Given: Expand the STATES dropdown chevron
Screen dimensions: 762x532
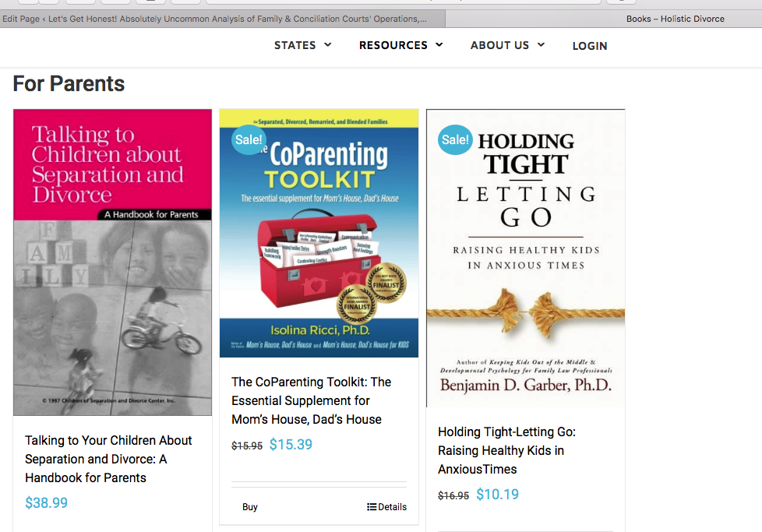Looking at the screenshot, I should tap(327, 44).
